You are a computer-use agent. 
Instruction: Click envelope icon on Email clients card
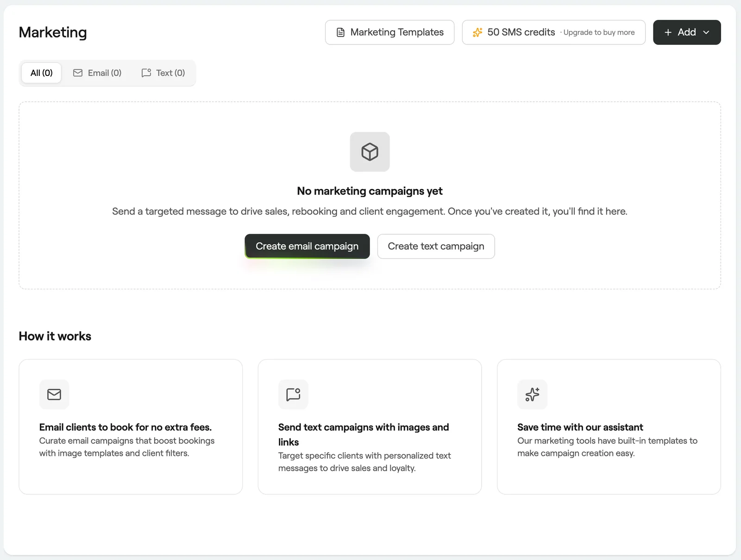pos(54,394)
